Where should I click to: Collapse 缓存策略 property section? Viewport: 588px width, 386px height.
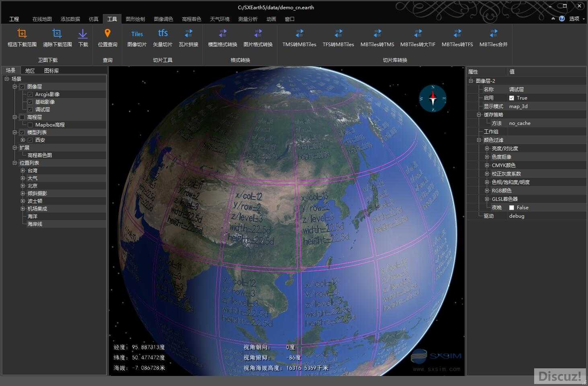(x=479, y=115)
